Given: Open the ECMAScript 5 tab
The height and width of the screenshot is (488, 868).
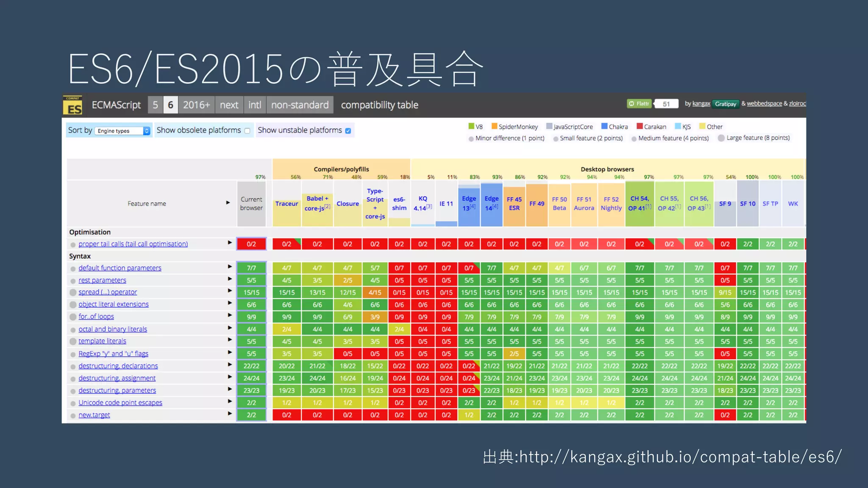Looking at the screenshot, I should pyautogui.click(x=155, y=105).
